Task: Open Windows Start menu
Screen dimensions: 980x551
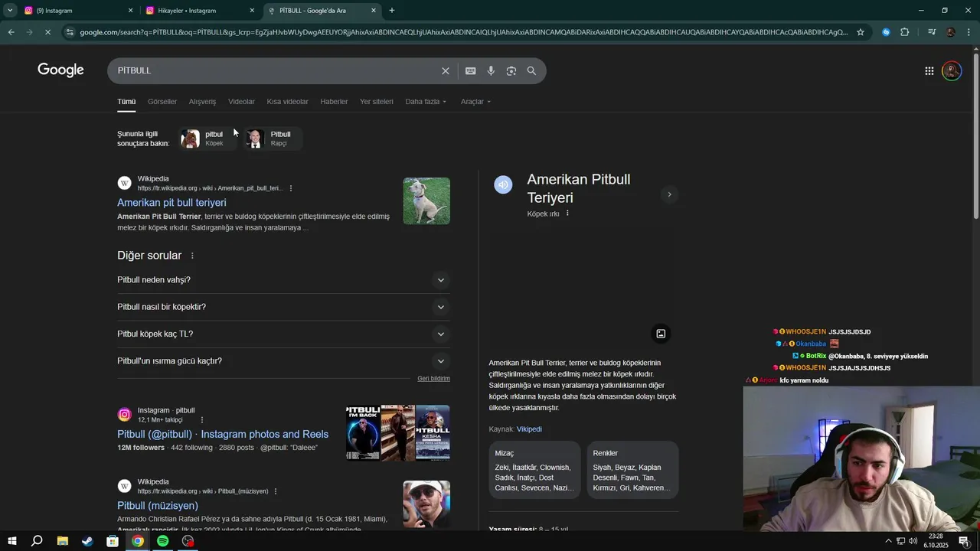Action: coord(11,541)
